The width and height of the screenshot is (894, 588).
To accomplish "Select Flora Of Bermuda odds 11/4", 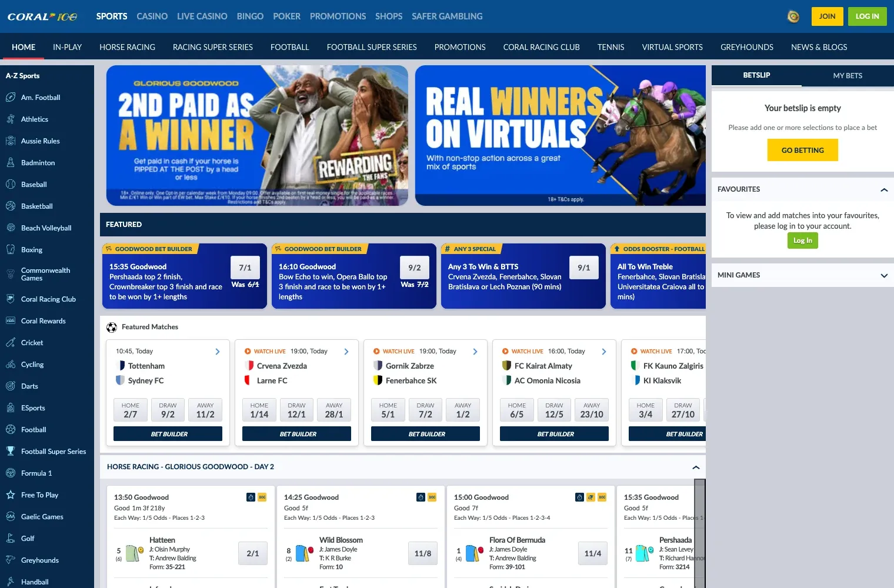I will coord(593,553).
